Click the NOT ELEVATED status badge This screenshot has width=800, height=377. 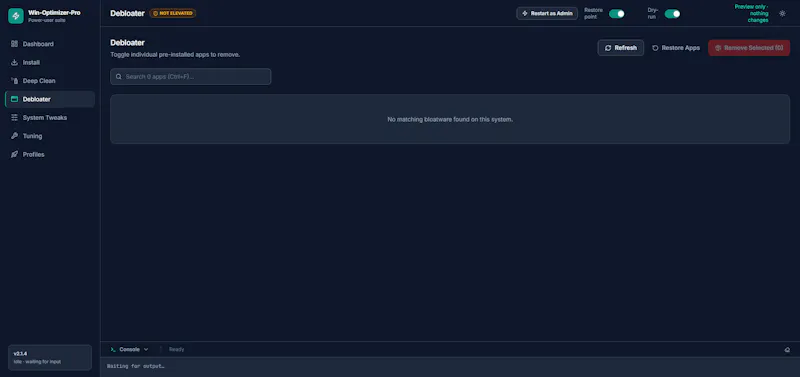pyautogui.click(x=172, y=13)
